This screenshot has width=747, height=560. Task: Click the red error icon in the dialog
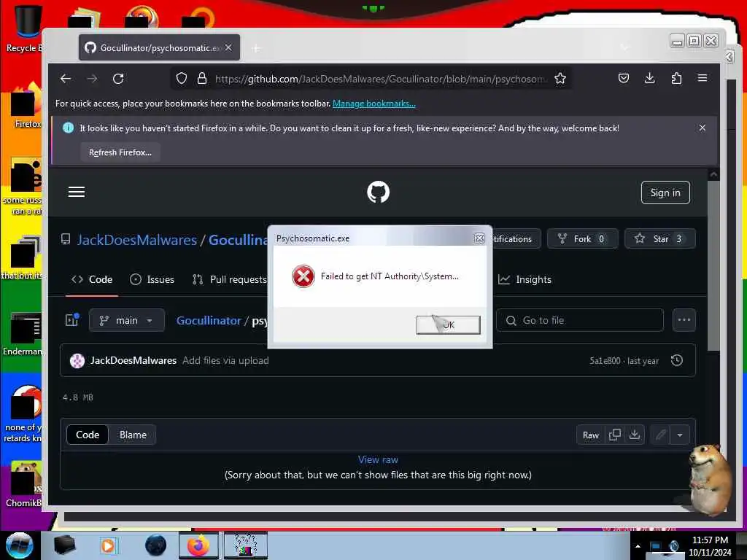pyautogui.click(x=303, y=276)
